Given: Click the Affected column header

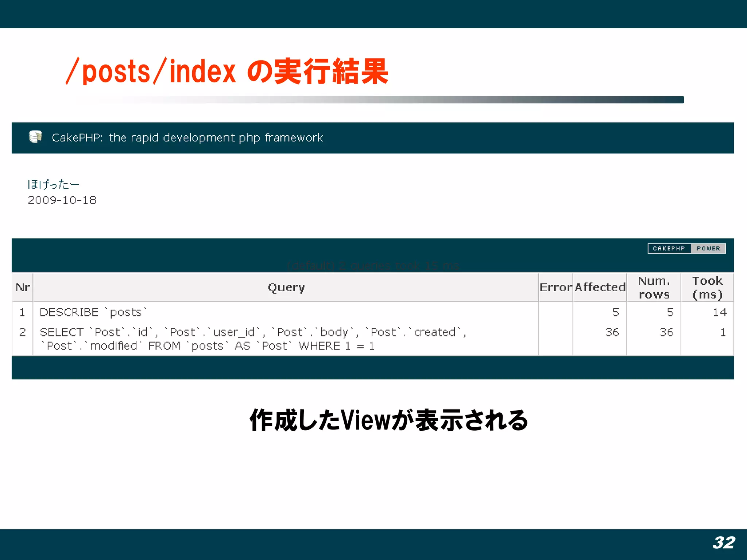Looking at the screenshot, I should (x=600, y=287).
